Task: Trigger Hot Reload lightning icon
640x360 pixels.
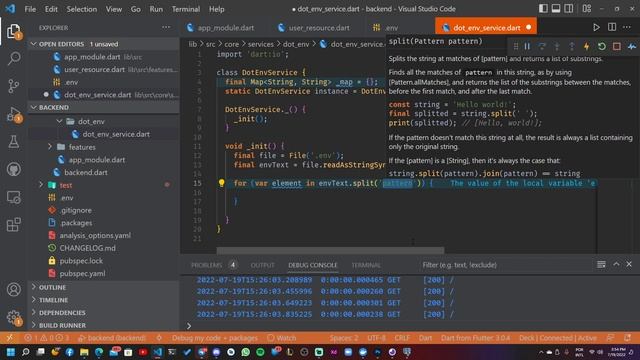Action: pyautogui.click(x=587, y=47)
